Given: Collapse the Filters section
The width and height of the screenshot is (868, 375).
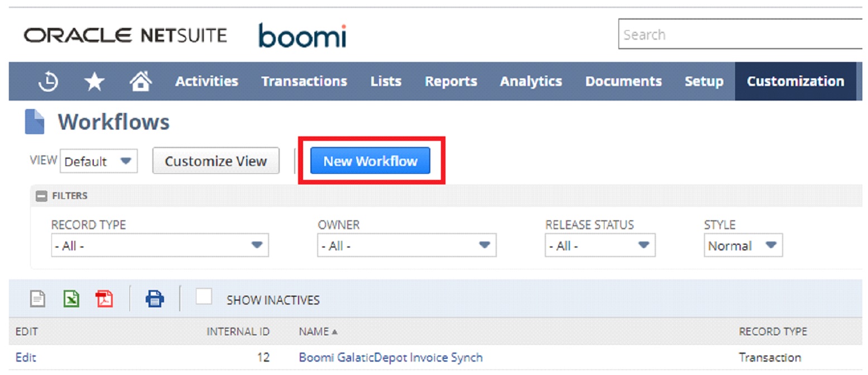Looking at the screenshot, I should 42,196.
